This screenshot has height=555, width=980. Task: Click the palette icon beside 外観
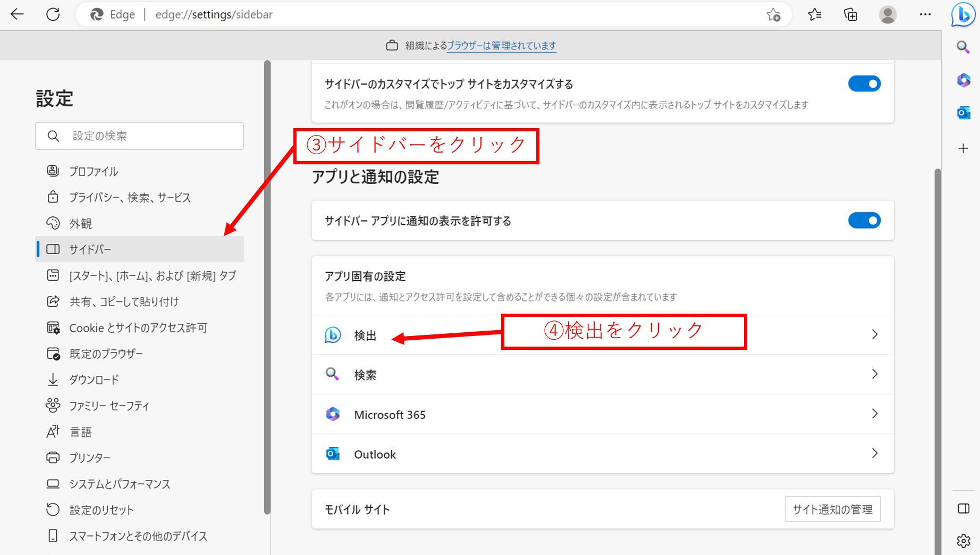pos(53,223)
